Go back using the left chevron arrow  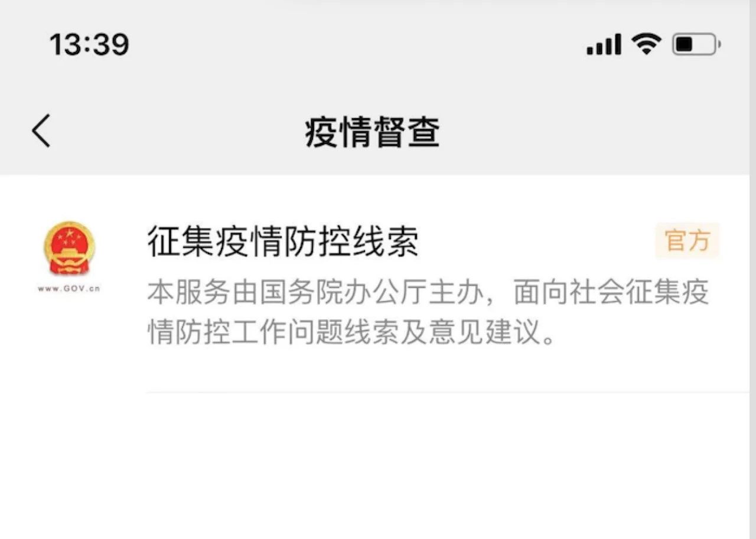(41, 130)
